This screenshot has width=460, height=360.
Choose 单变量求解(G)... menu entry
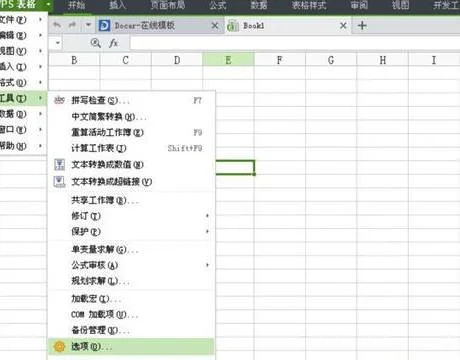(x=132, y=249)
